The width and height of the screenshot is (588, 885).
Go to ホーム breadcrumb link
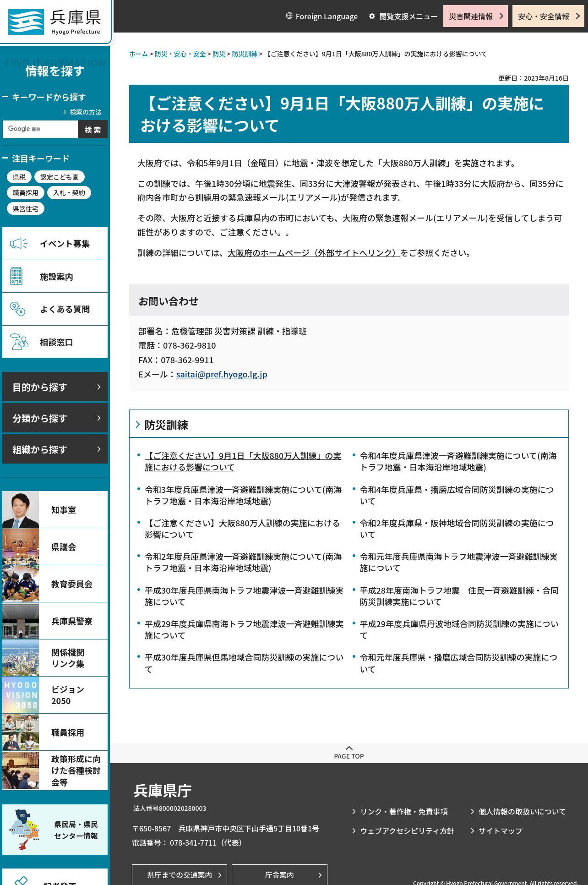(x=138, y=54)
